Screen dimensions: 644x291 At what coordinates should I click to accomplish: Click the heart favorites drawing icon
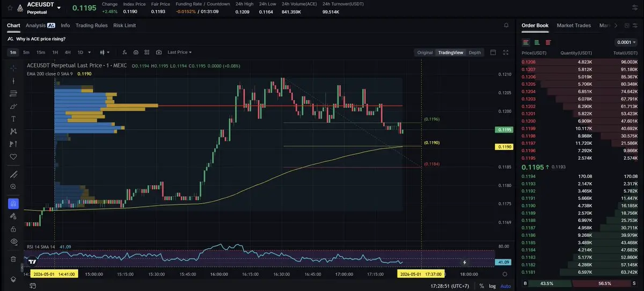(13, 156)
